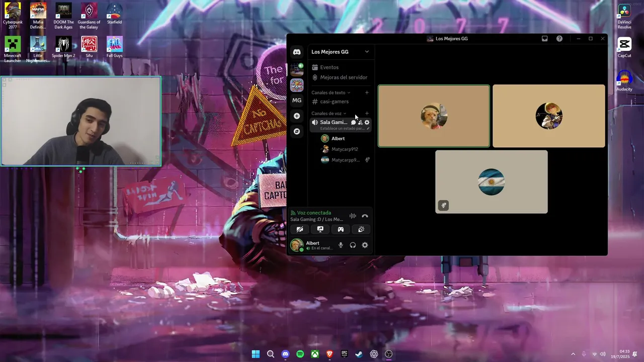The image size is (644, 362).
Task: Open the noise suppression waveform icon
Action: click(353, 216)
